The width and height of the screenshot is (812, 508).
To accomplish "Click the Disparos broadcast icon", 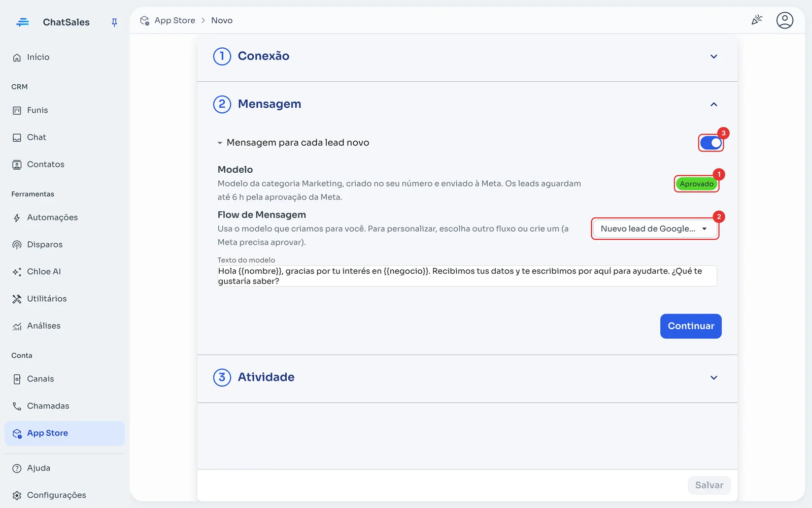I will [17, 245].
